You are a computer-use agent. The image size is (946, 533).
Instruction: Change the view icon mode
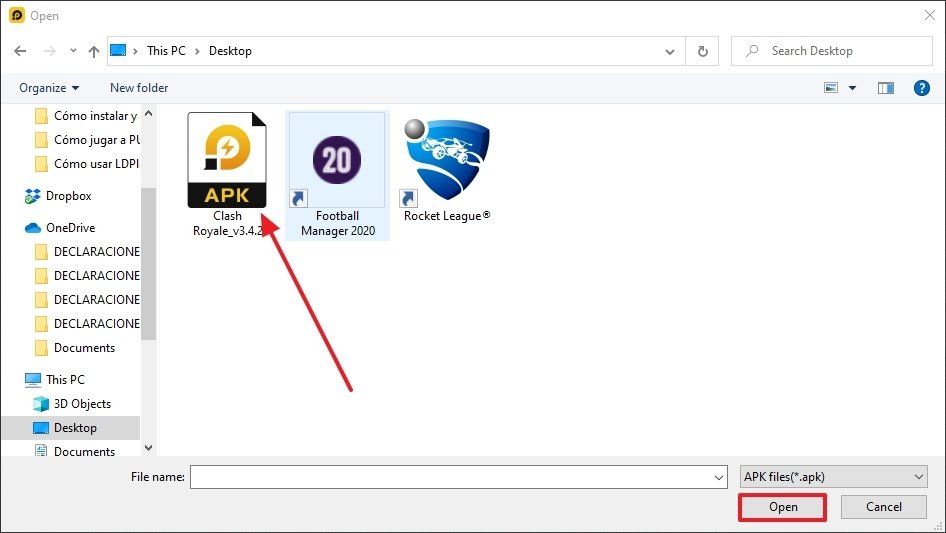(x=831, y=88)
